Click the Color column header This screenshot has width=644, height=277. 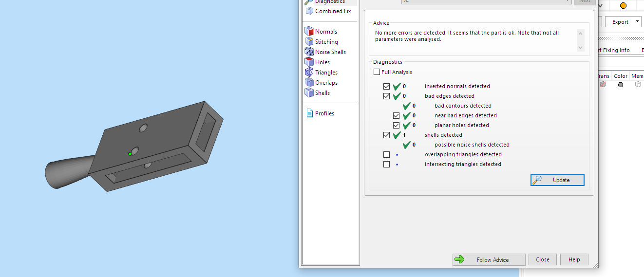point(621,76)
